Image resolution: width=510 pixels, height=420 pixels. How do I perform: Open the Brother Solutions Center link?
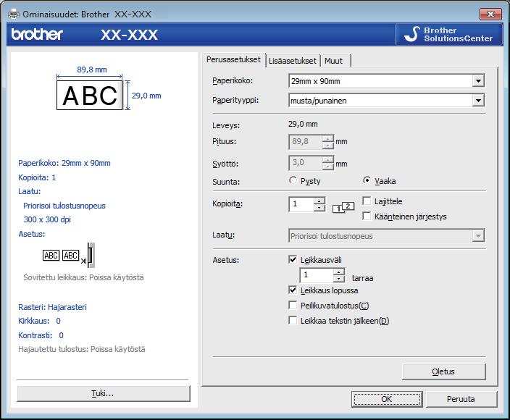[x=449, y=35]
